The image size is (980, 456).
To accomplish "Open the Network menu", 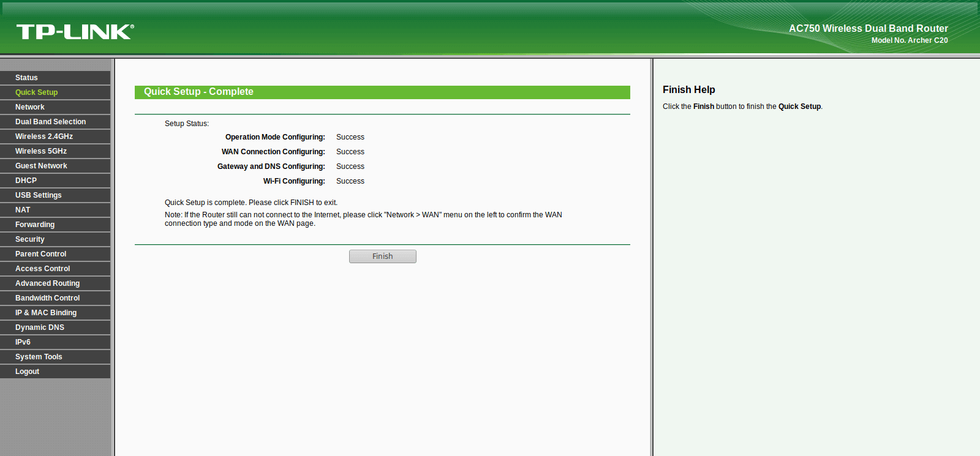I will tap(55, 107).
